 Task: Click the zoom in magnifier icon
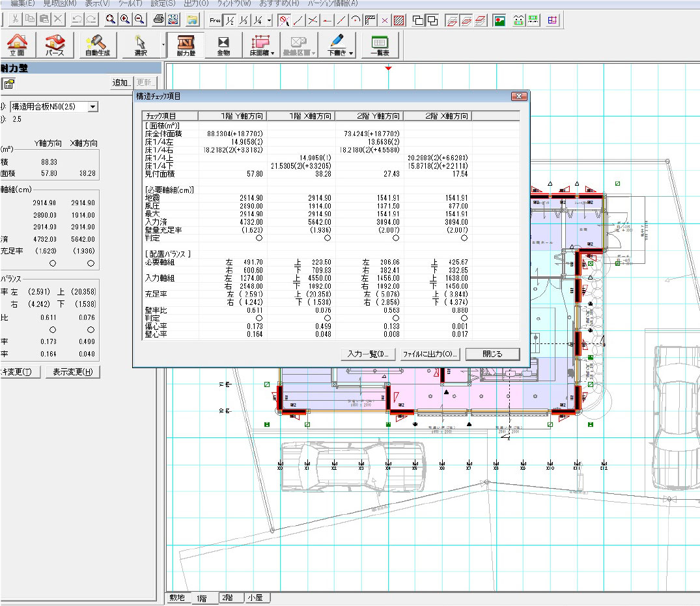[x=125, y=19]
